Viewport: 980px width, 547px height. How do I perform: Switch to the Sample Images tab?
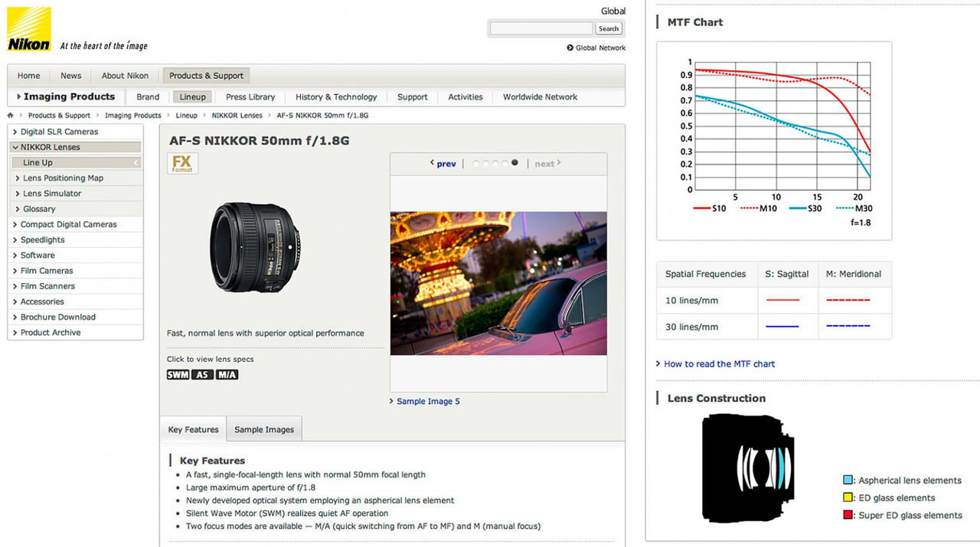click(x=263, y=429)
